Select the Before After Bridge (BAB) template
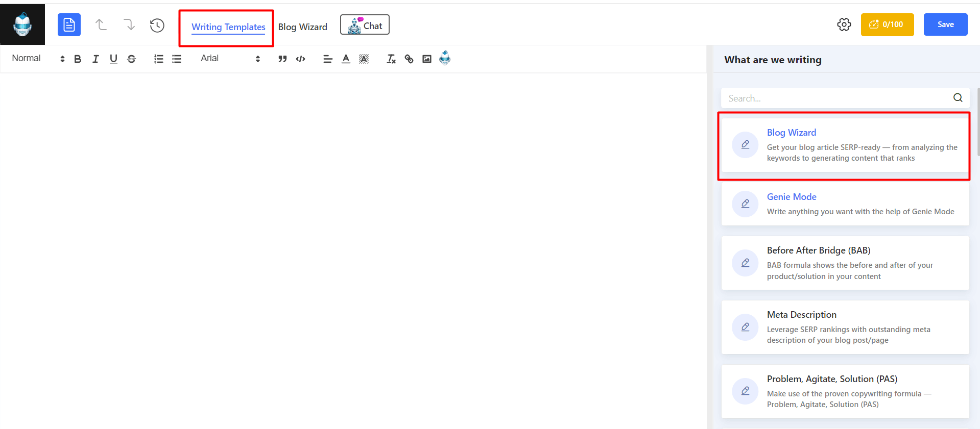The image size is (980, 429). click(x=845, y=263)
